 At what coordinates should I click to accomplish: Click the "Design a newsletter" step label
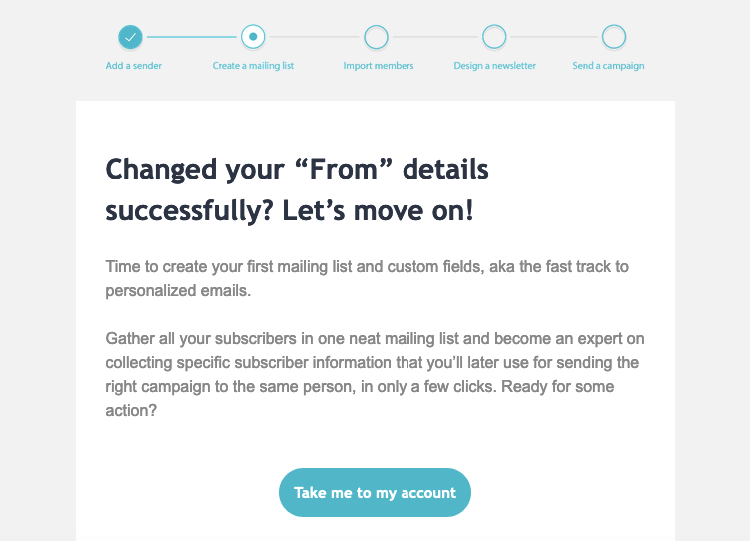494,66
